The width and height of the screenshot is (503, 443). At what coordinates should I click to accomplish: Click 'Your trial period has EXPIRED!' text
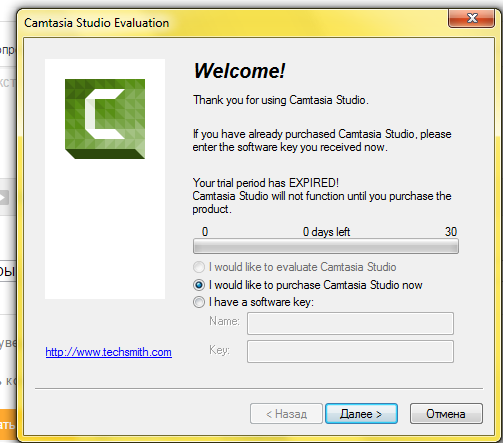point(266,183)
